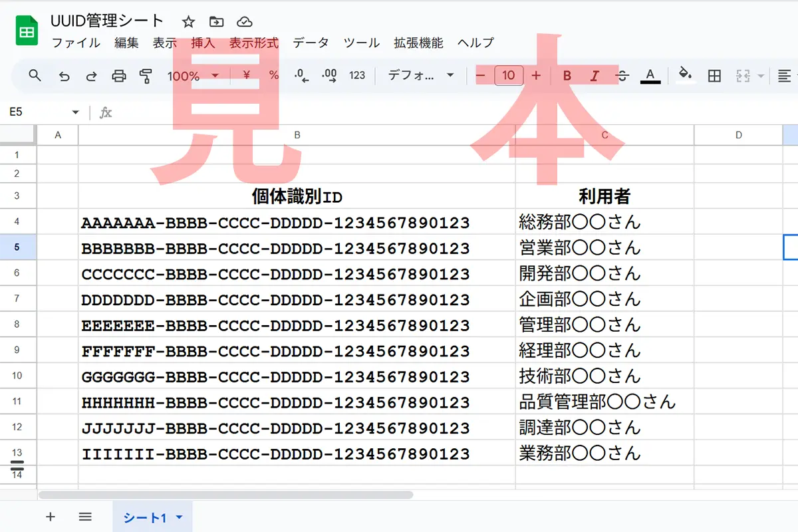Select cell with AAAAAAA-BBBB-CCCC ID
Screen dimensions: 798x532
click(297, 222)
